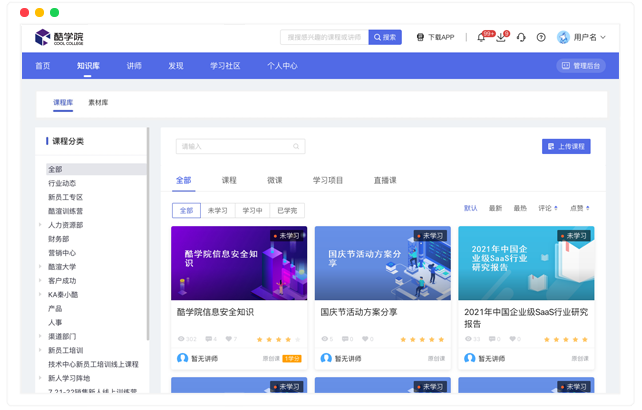Toggle 评论 sort order

(x=548, y=208)
